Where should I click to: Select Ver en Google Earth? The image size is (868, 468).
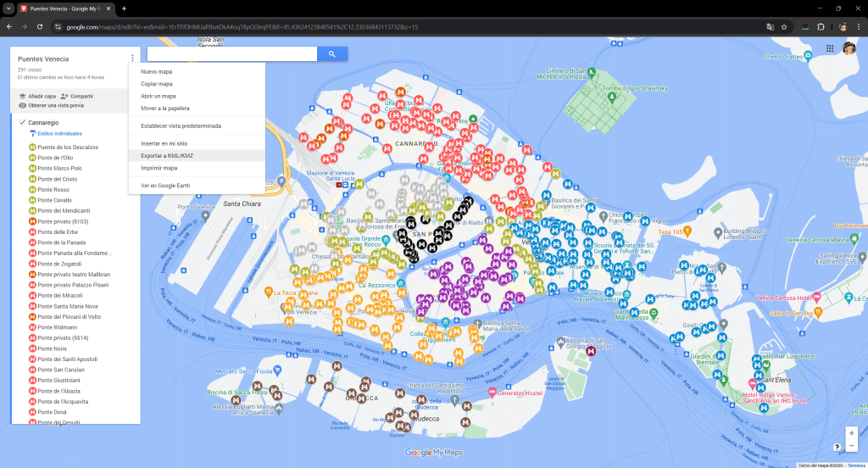pos(164,185)
